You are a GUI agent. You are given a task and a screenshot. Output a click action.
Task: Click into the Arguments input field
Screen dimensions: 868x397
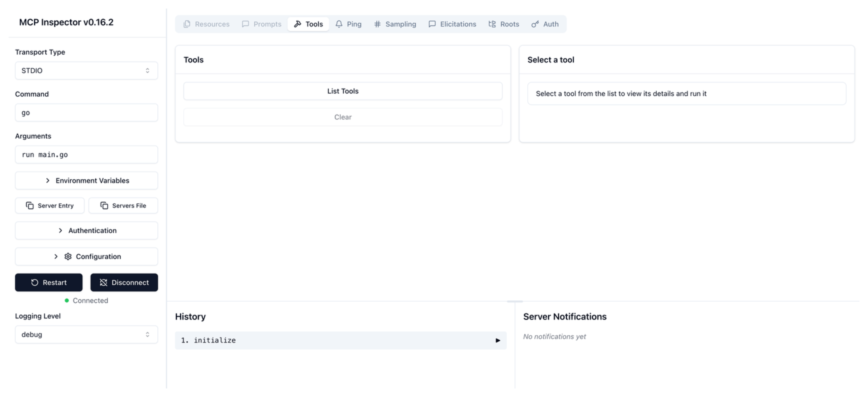tap(86, 155)
